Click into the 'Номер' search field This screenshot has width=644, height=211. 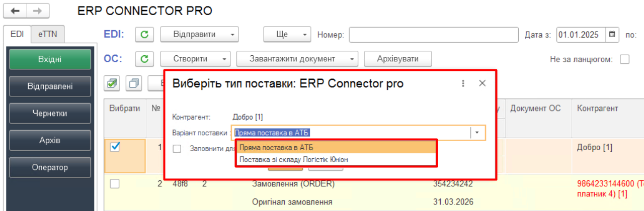(433, 35)
